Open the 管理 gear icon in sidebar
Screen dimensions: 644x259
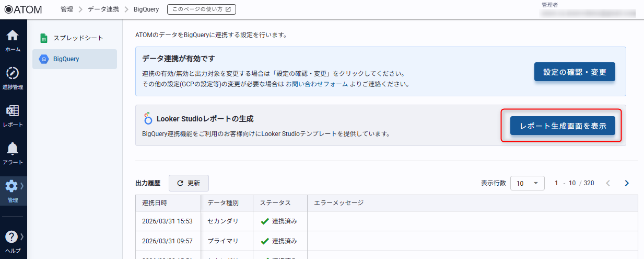point(13,190)
